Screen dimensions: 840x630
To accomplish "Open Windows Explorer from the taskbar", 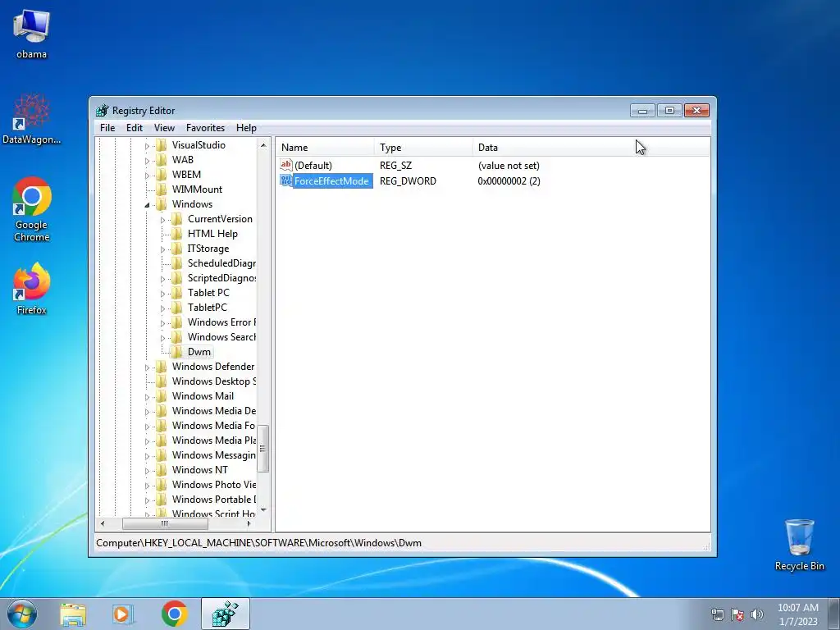I will tap(73, 614).
